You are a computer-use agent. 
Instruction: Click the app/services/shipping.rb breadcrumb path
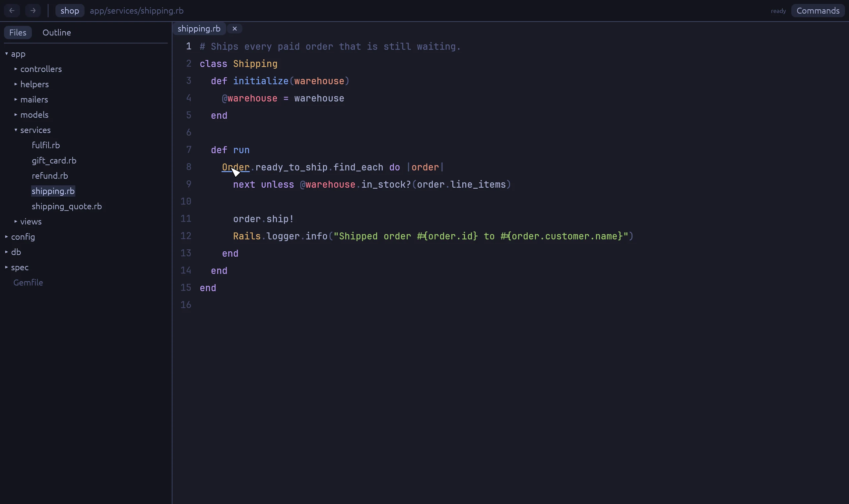tap(137, 11)
